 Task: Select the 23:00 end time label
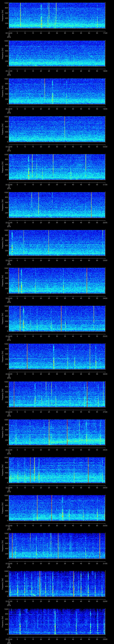click(x=105, y=260)
